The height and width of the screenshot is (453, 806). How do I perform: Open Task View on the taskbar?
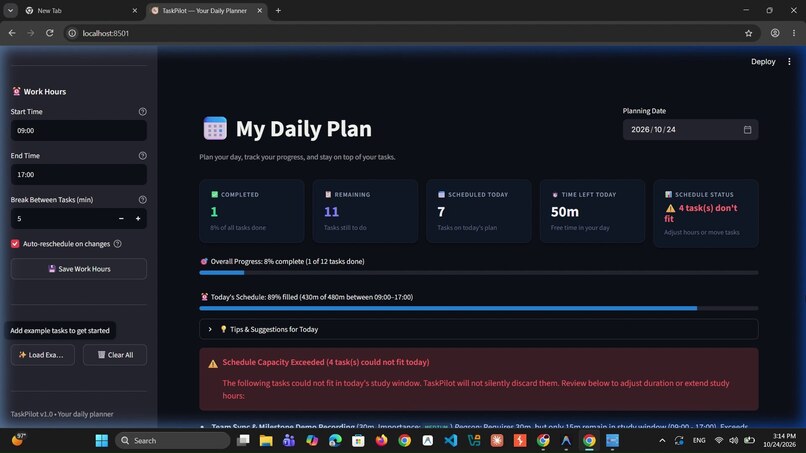243,441
